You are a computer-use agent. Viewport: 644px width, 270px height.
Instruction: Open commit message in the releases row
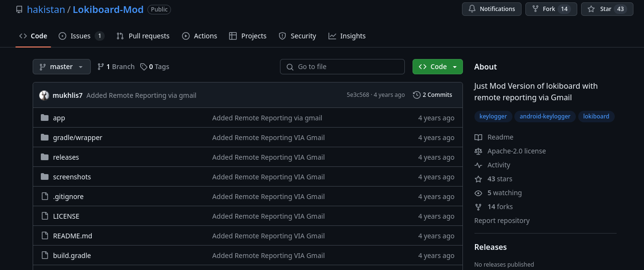[268, 157]
